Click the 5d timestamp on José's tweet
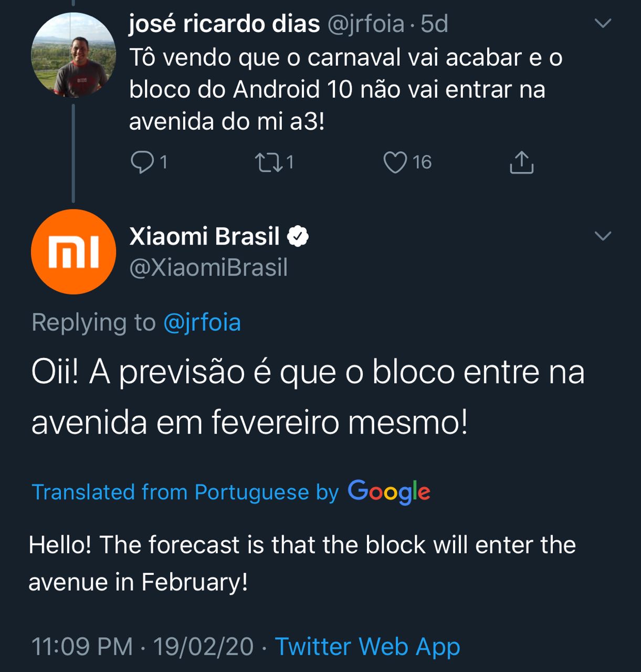Image resolution: width=641 pixels, height=672 pixels. coord(435,24)
